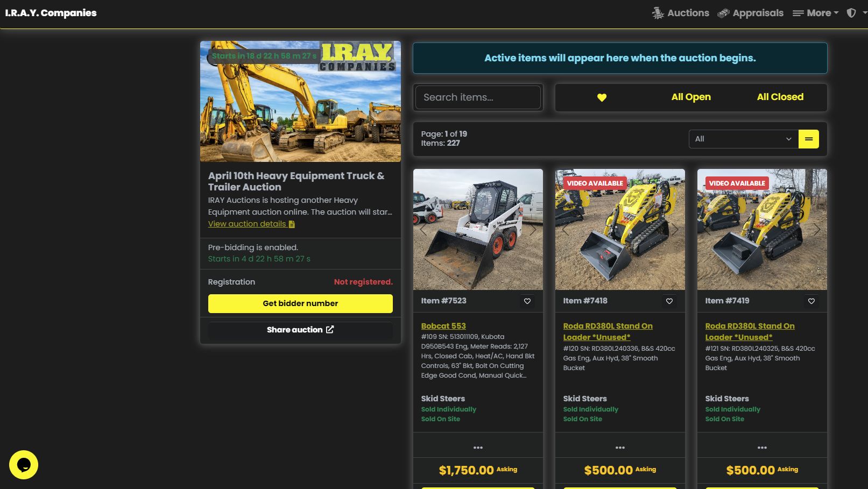The width and height of the screenshot is (868, 489).
Task: Favorite Item #7523 with heart icon
Action: click(x=527, y=301)
